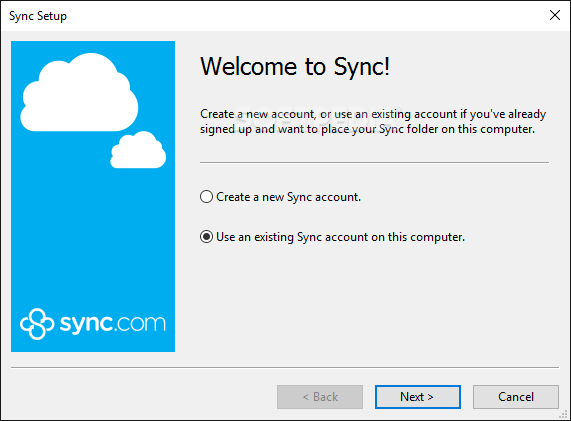Select the Create a new Sync account radio

206,197
